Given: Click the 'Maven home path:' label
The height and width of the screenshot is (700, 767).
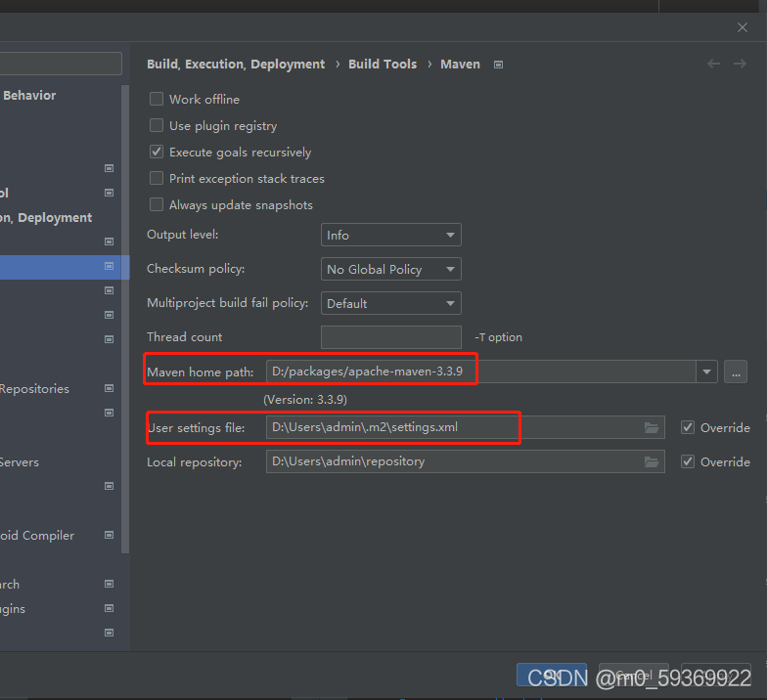Looking at the screenshot, I should coord(200,372).
